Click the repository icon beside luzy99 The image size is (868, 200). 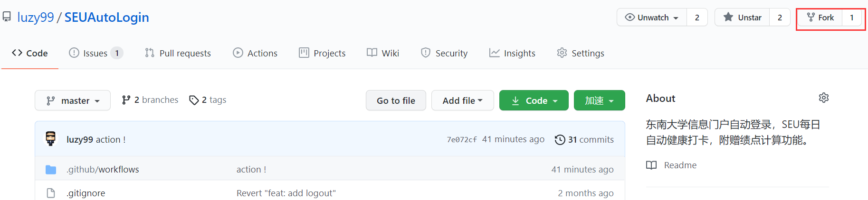tap(7, 17)
